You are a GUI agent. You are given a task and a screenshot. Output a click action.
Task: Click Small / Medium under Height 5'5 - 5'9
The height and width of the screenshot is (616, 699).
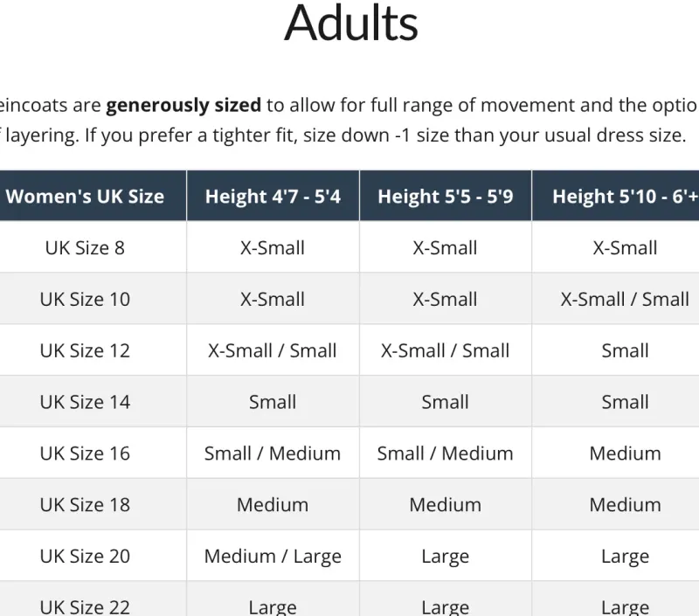pos(446,454)
